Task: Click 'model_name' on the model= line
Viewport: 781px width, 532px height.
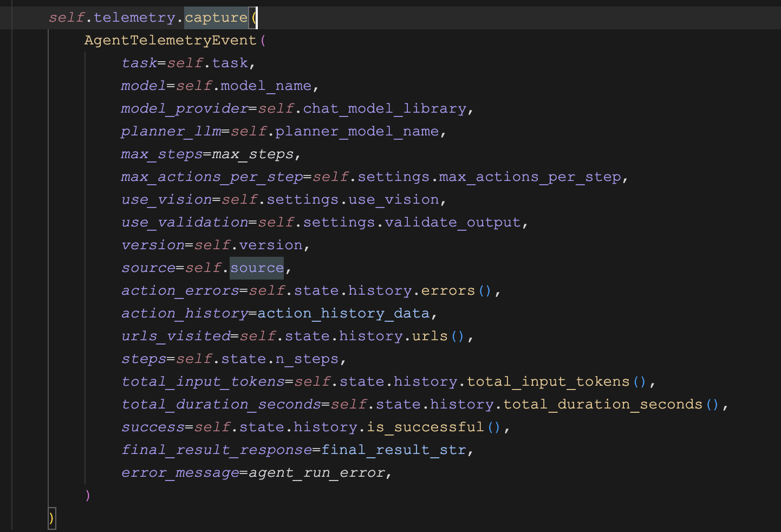Action: pyautogui.click(x=266, y=86)
